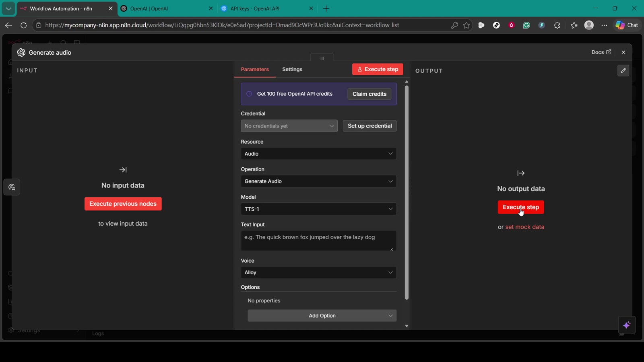The height and width of the screenshot is (362, 644).
Task: Click the browser profile avatar
Action: (x=589, y=25)
